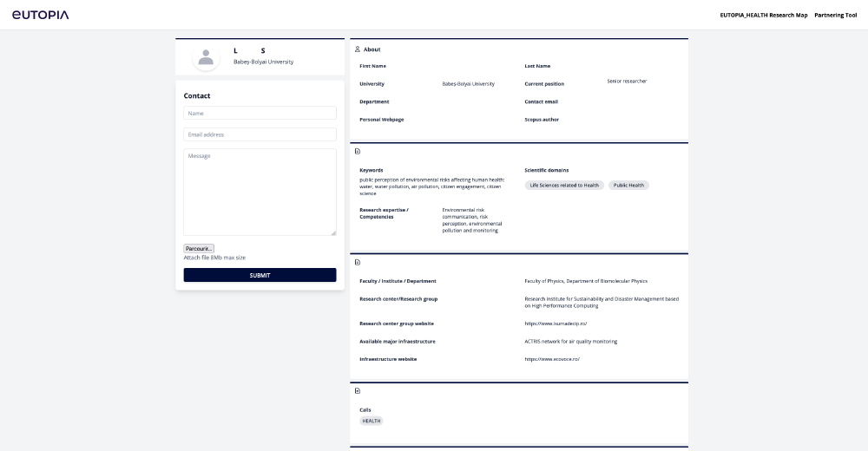Image resolution: width=868 pixels, height=451 pixels.
Task: Click the HEALTH call tag
Action: tap(372, 422)
